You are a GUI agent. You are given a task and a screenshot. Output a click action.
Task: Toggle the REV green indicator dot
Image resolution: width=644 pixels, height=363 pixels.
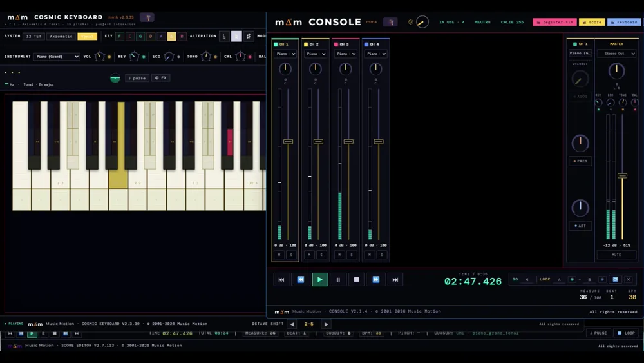(x=144, y=57)
